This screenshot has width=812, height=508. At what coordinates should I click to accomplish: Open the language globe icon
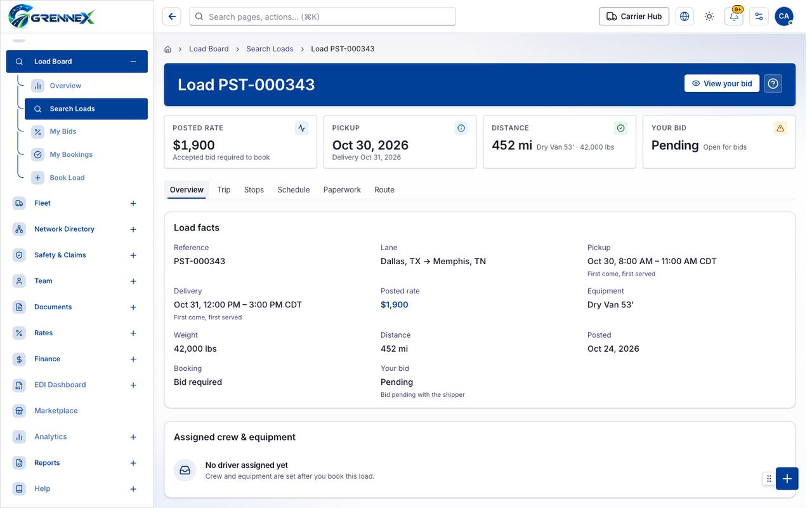tap(684, 17)
